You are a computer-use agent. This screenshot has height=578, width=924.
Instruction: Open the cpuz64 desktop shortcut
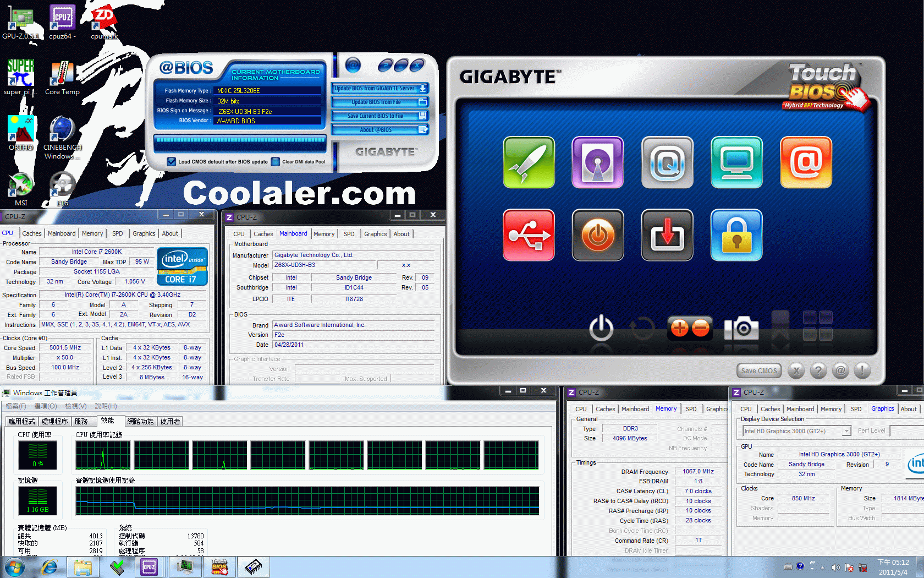click(x=62, y=22)
